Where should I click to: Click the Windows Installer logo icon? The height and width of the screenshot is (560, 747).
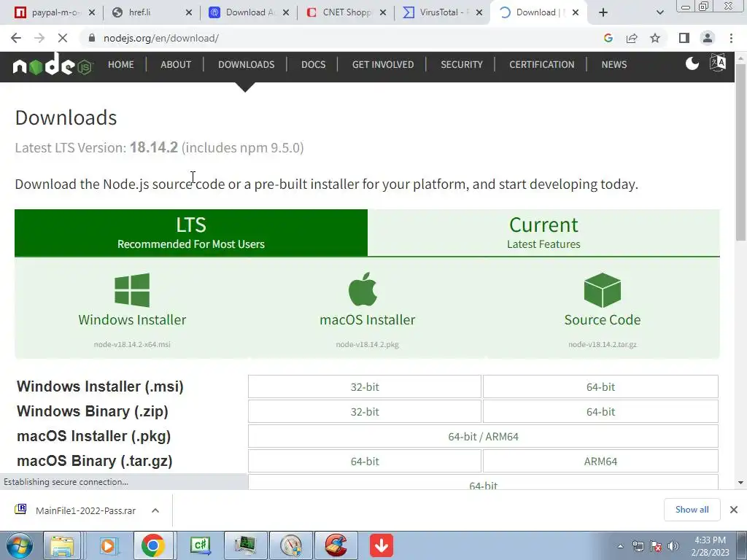click(x=132, y=290)
